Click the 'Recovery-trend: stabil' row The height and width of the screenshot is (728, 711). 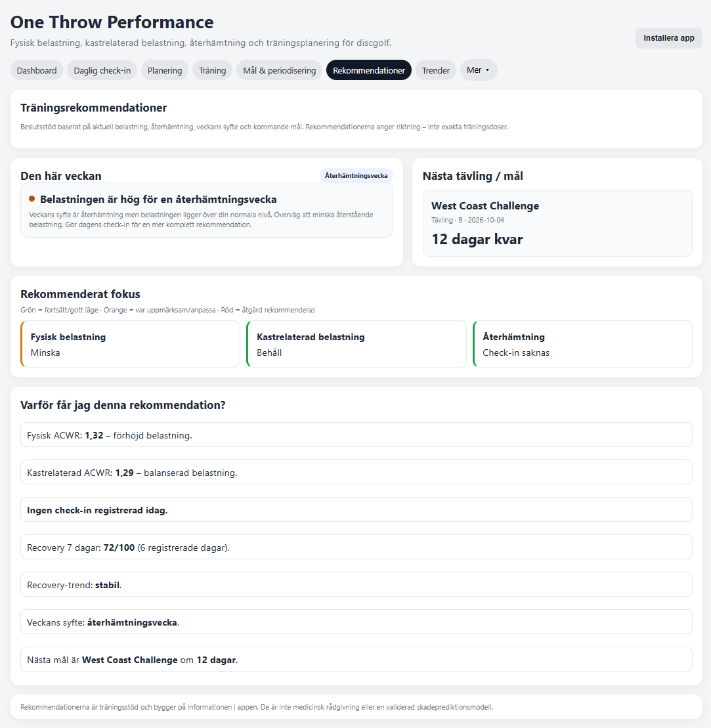[356, 584]
